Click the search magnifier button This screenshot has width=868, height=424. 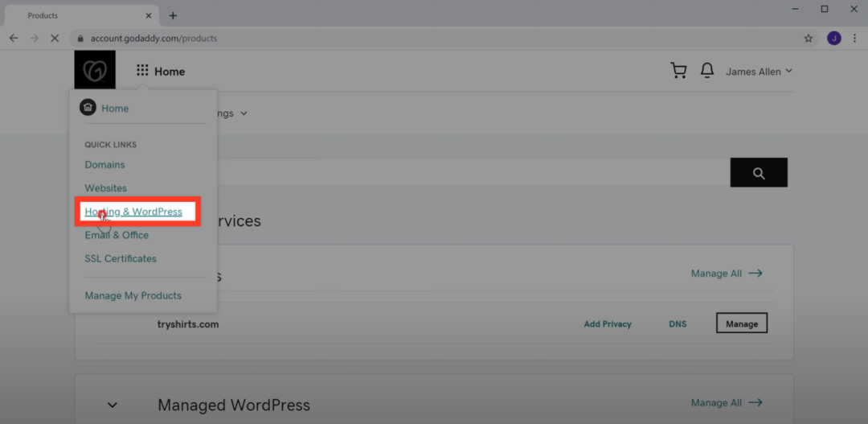pos(758,173)
